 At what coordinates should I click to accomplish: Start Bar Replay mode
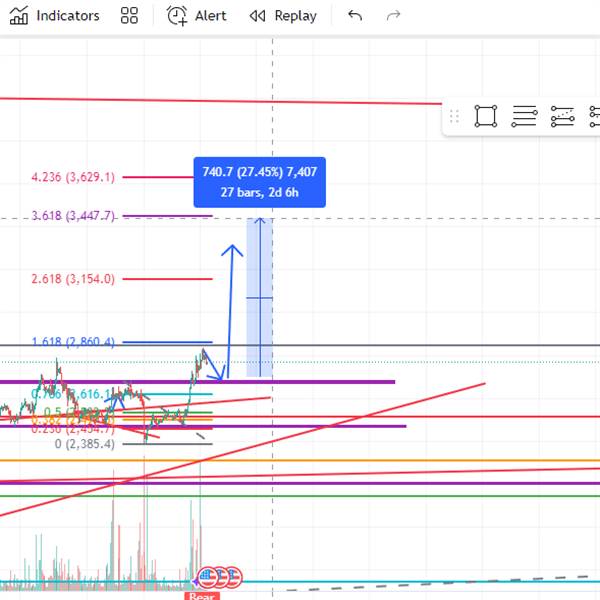coord(283,16)
